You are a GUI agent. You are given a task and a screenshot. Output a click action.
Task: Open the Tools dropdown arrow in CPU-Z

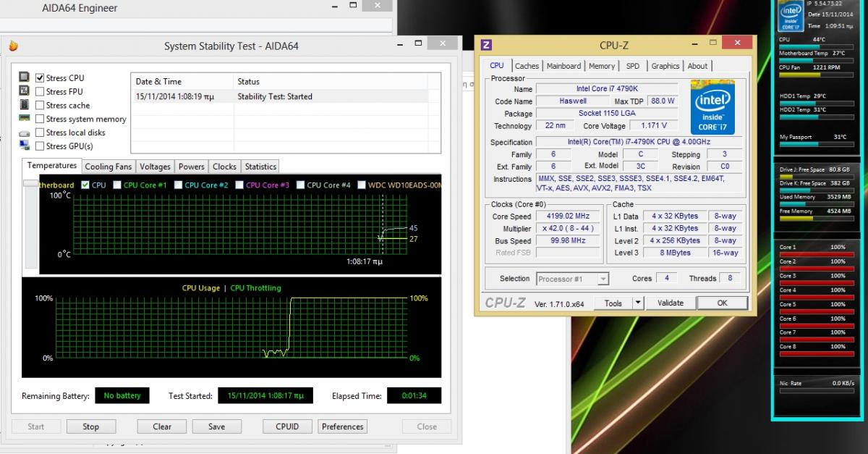pos(638,303)
